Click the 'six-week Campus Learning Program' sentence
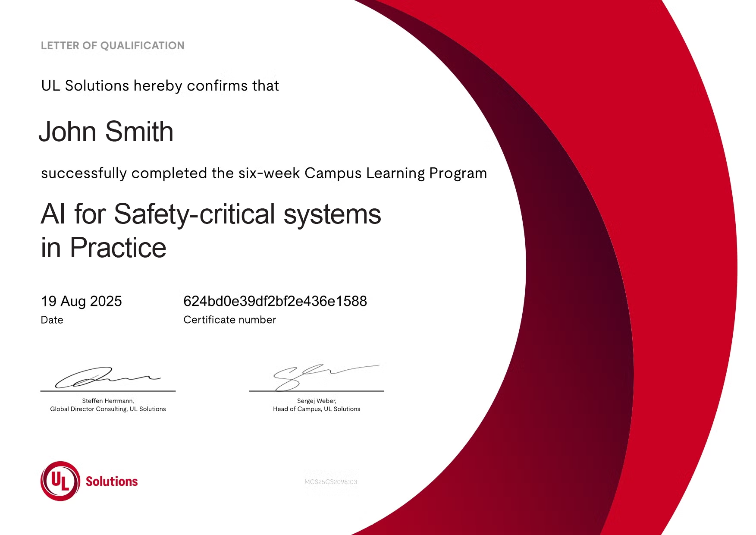Screen dimensions: 756x535 click(264, 173)
